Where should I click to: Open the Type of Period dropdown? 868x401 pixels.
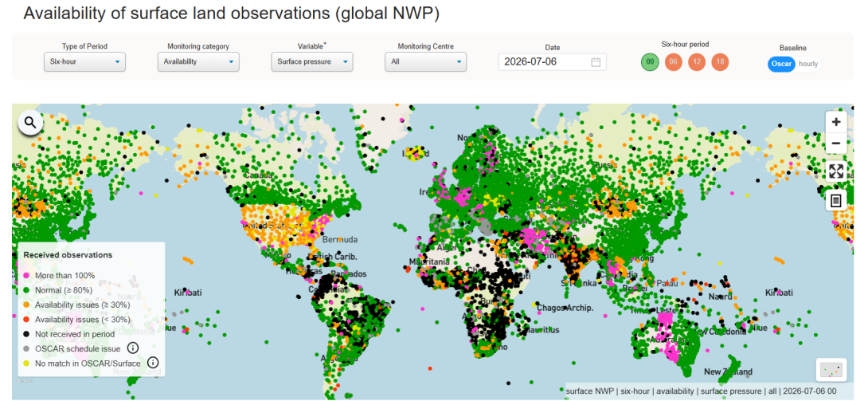click(x=84, y=62)
